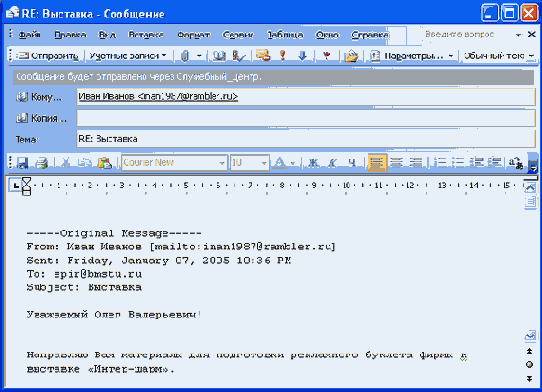This screenshot has width=542, height=392.
Task: Click the cut scissors icon
Action: pos(66,162)
